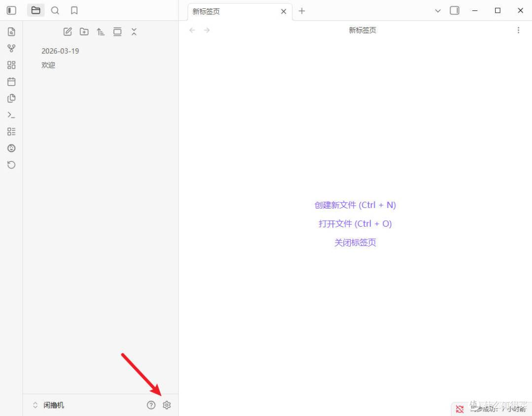532x416 pixels.
Task: Click the counterclockwise arrow ribbon icon
Action: [x=11, y=165]
